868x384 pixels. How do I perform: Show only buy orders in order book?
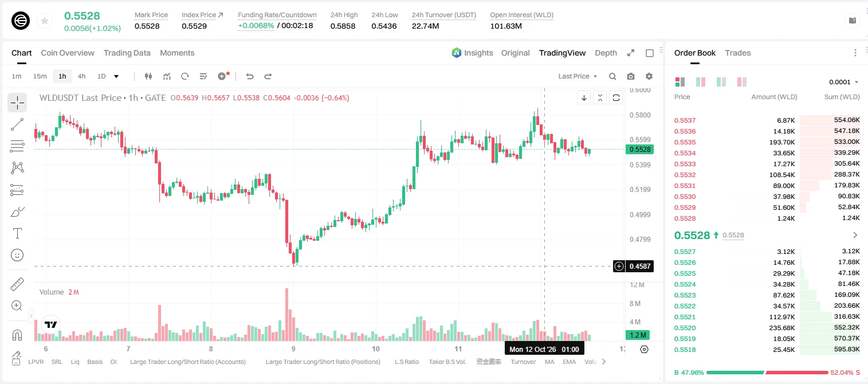721,82
